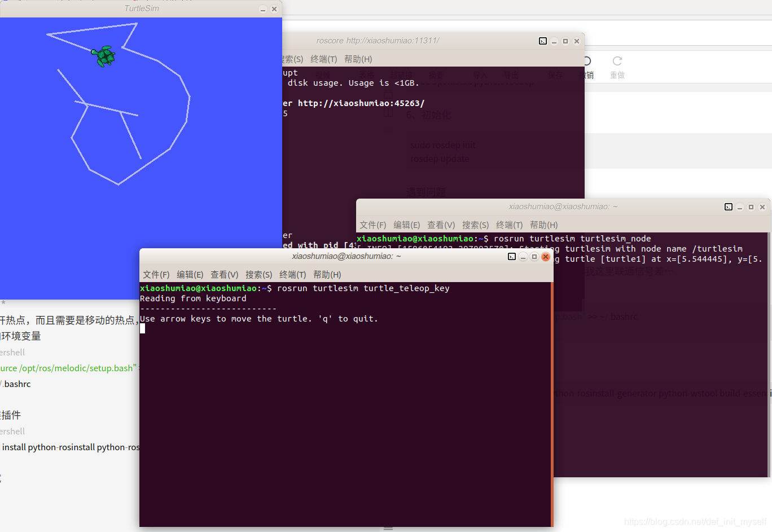Open 帮助(H) menu in the roscore terminal
The width and height of the screenshot is (772, 532).
pyautogui.click(x=358, y=59)
